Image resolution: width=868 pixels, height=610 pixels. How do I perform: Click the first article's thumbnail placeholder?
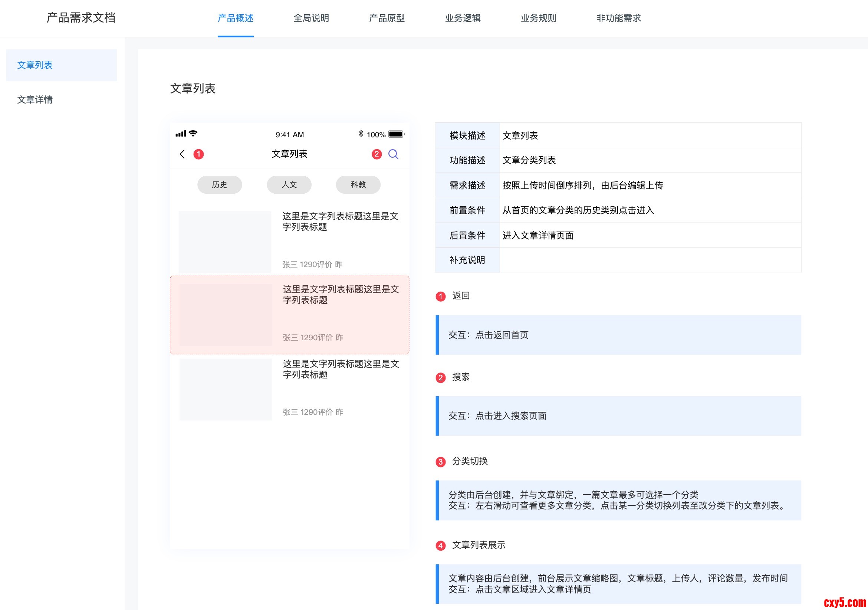click(225, 241)
